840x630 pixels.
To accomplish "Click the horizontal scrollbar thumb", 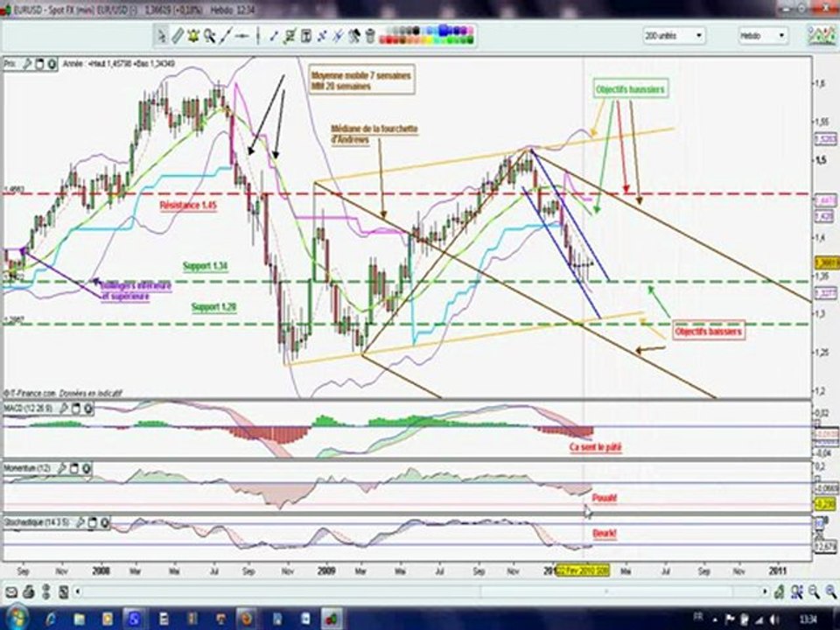I will pos(605,592).
